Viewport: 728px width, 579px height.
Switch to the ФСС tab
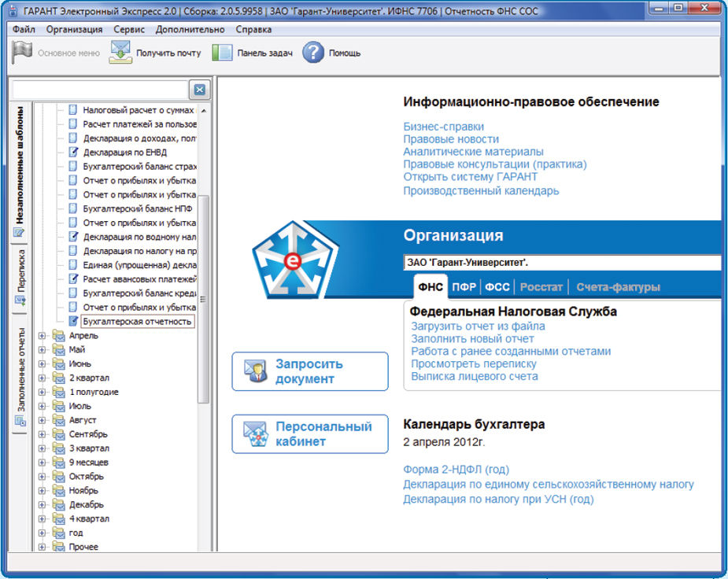click(x=497, y=287)
